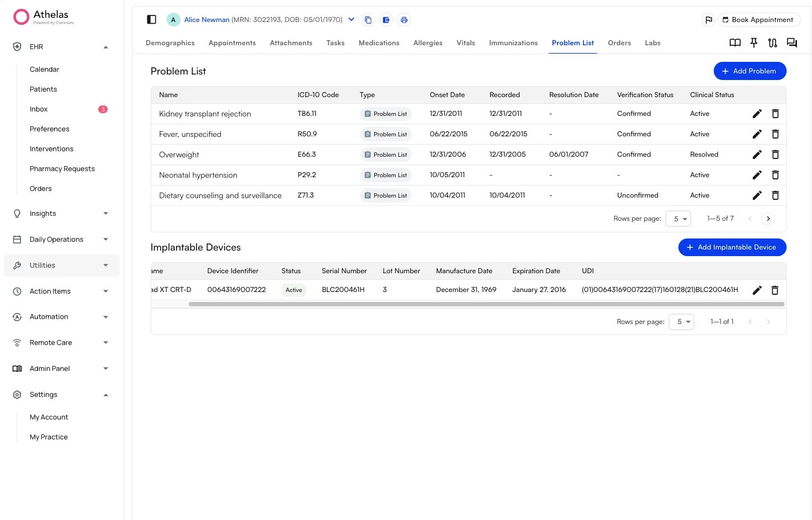
Task: Click the Onset Date column header
Action: (x=447, y=95)
